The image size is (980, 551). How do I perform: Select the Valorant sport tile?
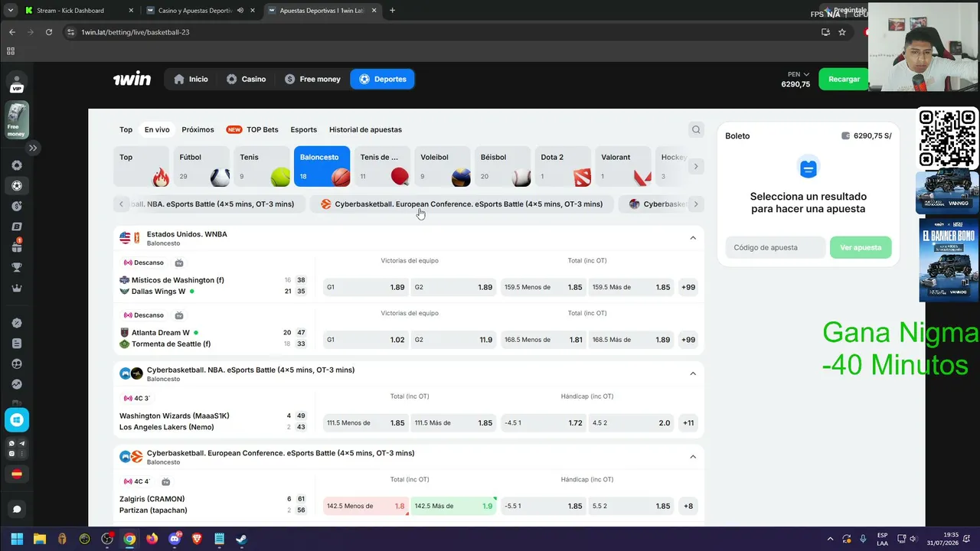click(x=623, y=166)
